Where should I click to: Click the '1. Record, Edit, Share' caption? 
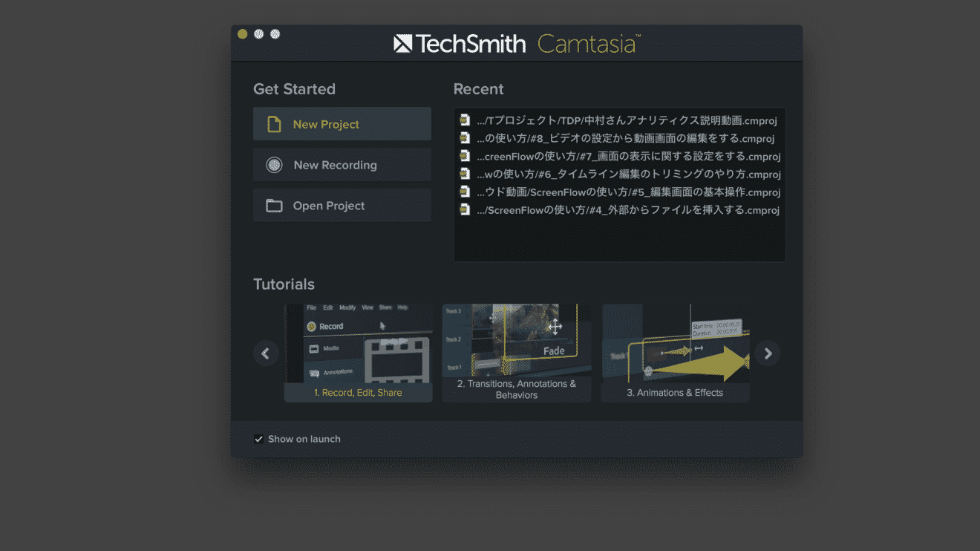point(358,393)
